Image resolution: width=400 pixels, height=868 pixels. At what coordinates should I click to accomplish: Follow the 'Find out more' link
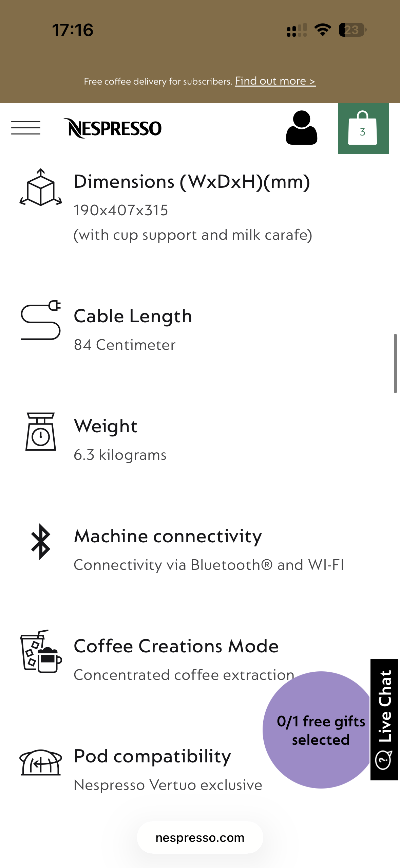coord(275,81)
